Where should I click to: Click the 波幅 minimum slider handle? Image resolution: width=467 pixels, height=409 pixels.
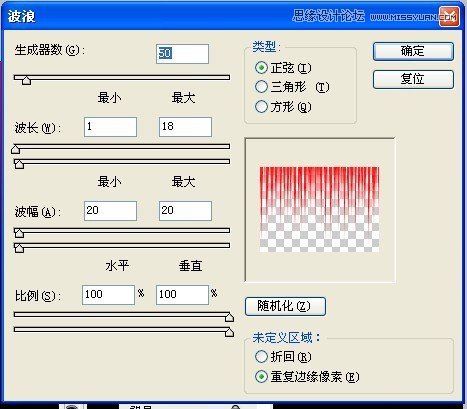pos(19,233)
